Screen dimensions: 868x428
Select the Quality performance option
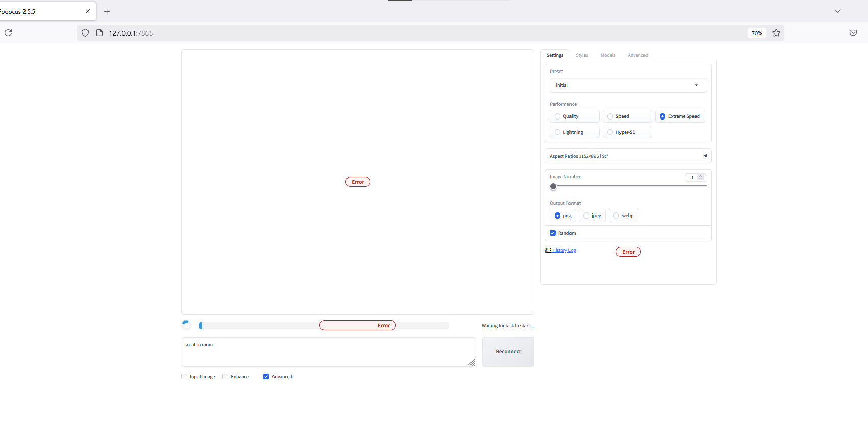pos(558,116)
